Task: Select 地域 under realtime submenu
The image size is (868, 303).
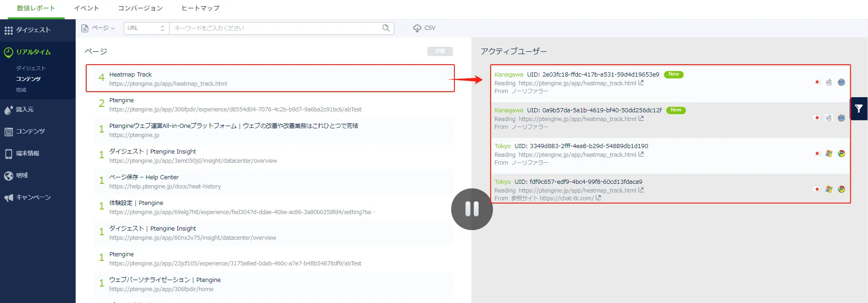Action: [21, 90]
